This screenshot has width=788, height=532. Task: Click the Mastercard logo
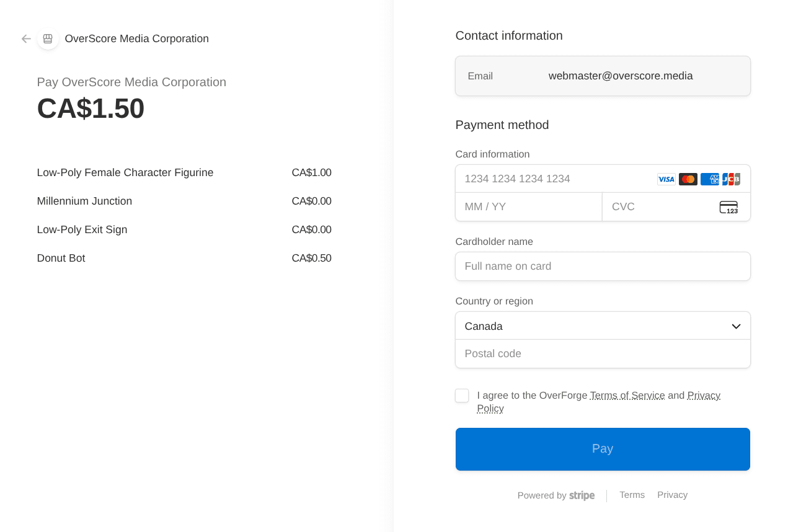[x=688, y=179]
